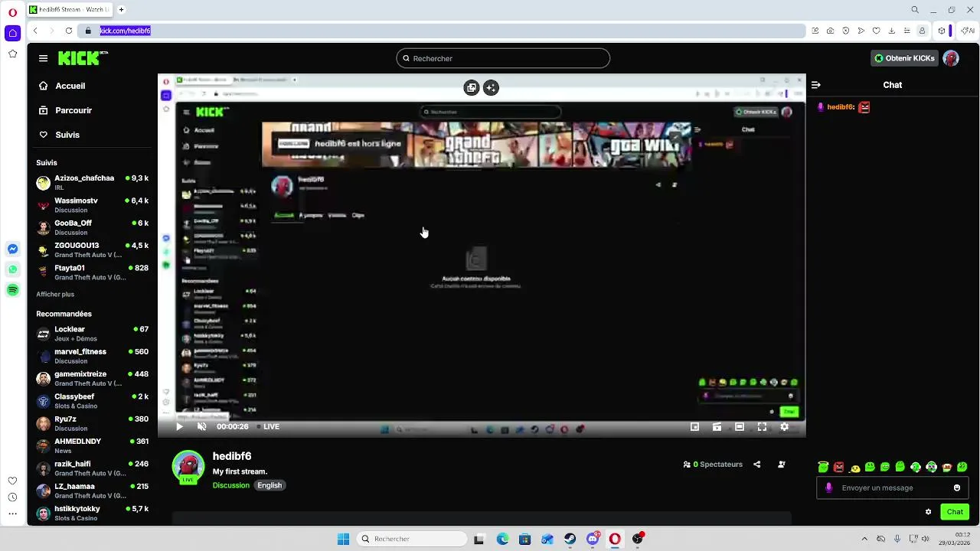
Task: Focus the Kick Rechercher search box
Action: pos(503,58)
